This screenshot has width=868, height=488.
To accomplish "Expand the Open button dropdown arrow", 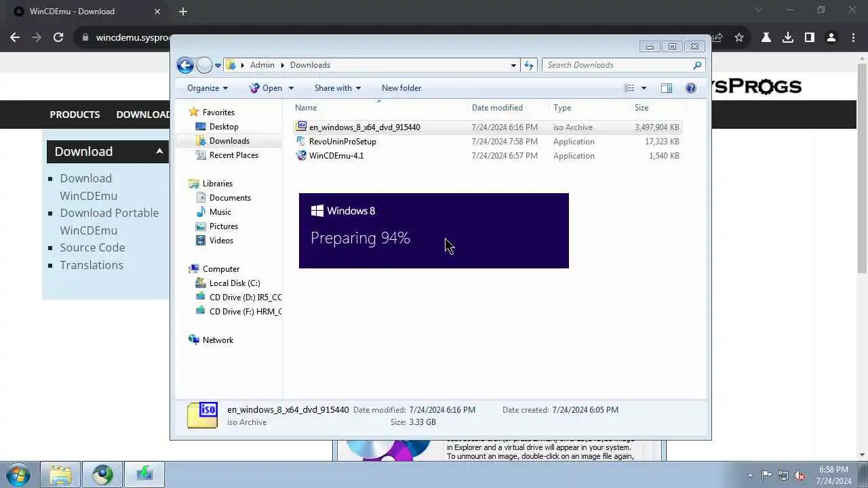I will click(291, 88).
